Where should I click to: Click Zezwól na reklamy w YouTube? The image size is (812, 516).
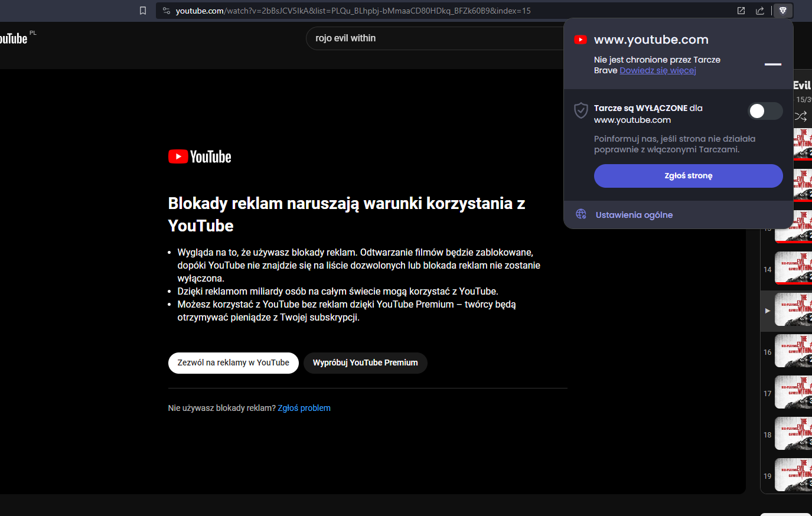click(x=233, y=362)
